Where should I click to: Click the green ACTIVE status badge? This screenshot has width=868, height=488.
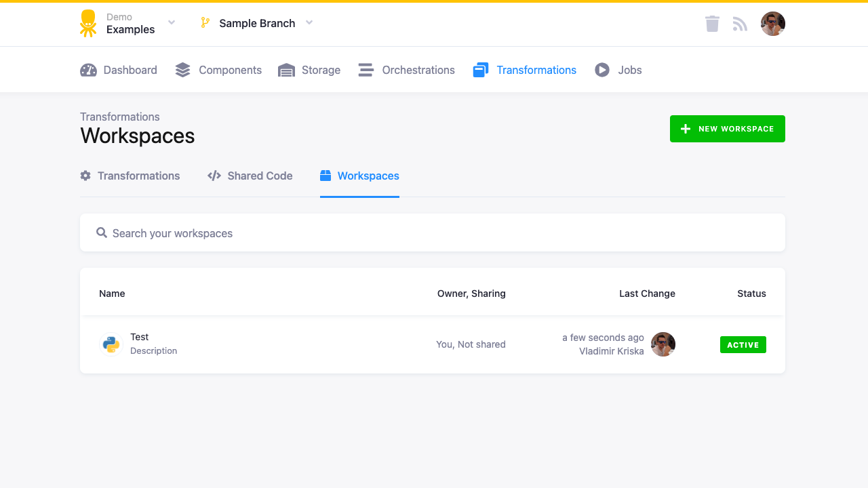[x=743, y=344]
